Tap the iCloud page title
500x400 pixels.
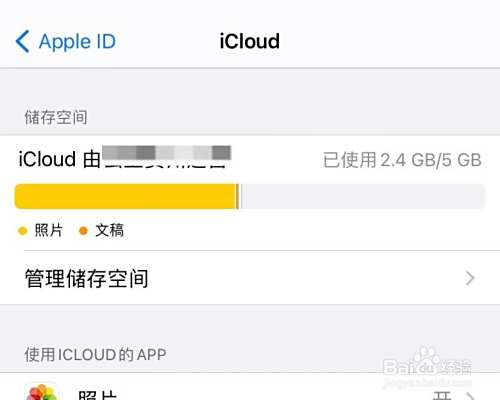[250, 41]
